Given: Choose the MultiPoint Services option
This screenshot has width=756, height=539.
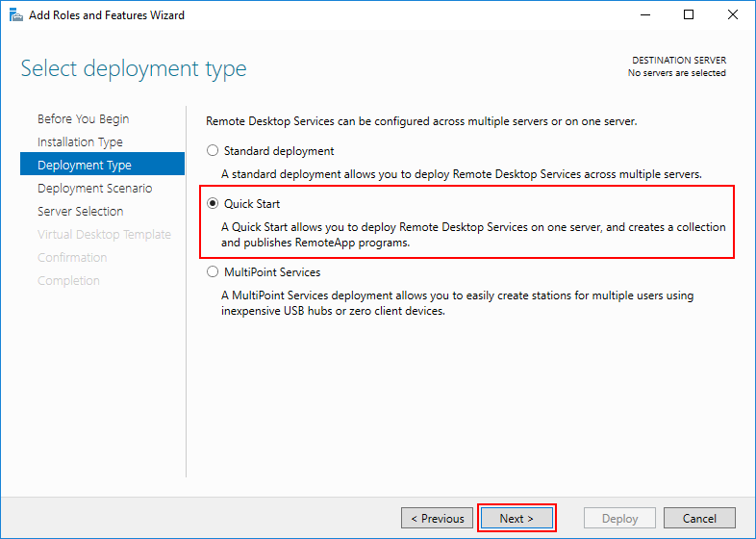Looking at the screenshot, I should coord(213,272).
